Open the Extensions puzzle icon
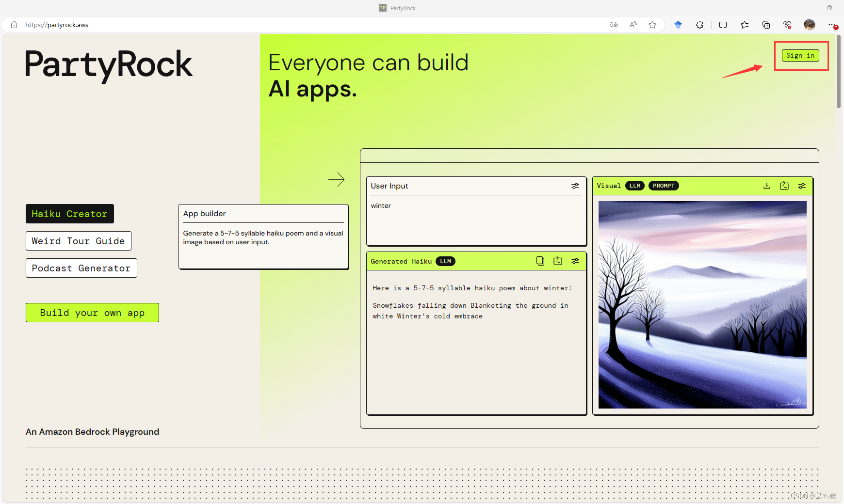The image size is (844, 504). (699, 25)
